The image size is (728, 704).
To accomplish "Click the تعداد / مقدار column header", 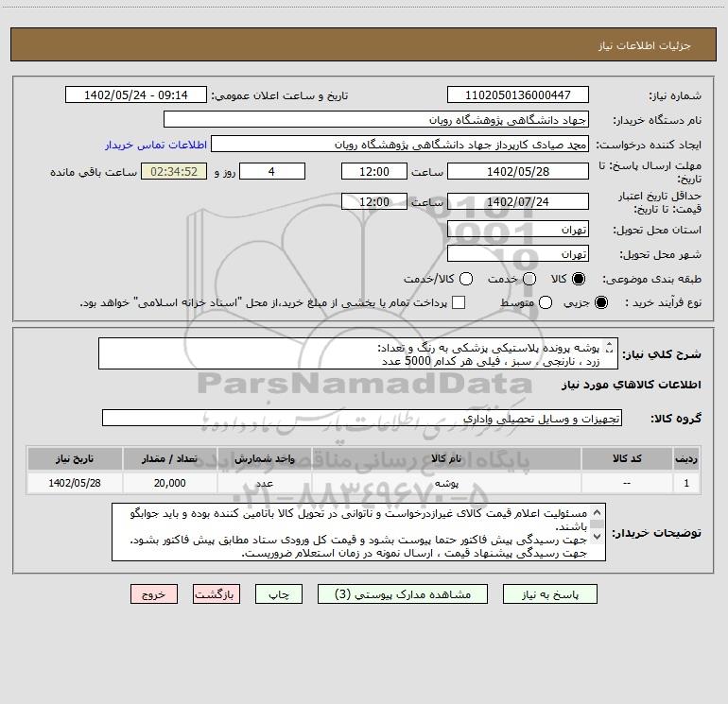I will pos(169,458).
